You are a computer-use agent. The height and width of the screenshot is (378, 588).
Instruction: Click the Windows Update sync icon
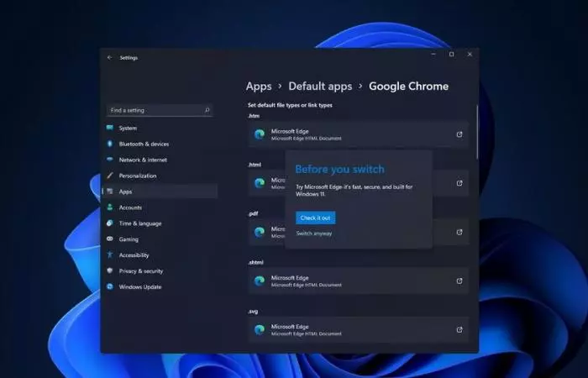110,286
